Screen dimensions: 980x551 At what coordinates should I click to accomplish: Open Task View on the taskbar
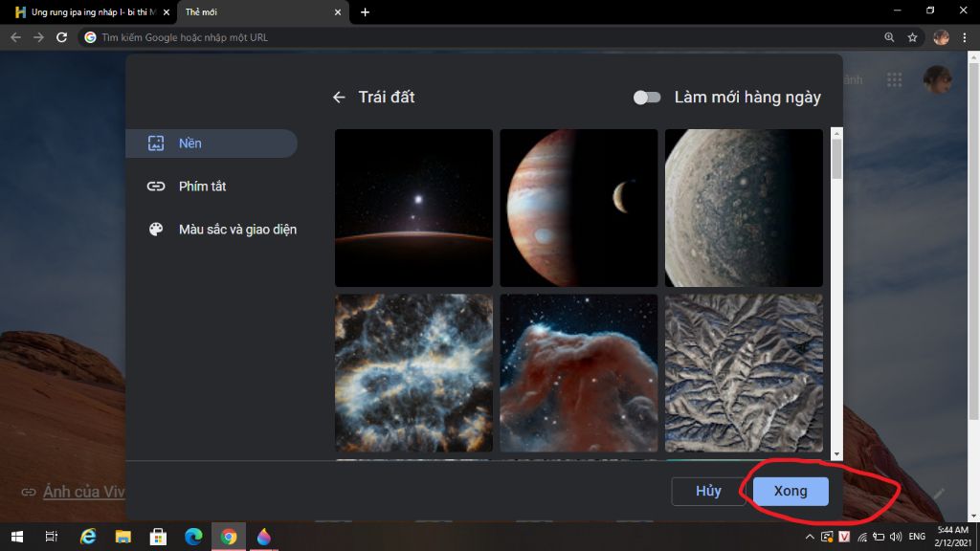(x=52, y=537)
